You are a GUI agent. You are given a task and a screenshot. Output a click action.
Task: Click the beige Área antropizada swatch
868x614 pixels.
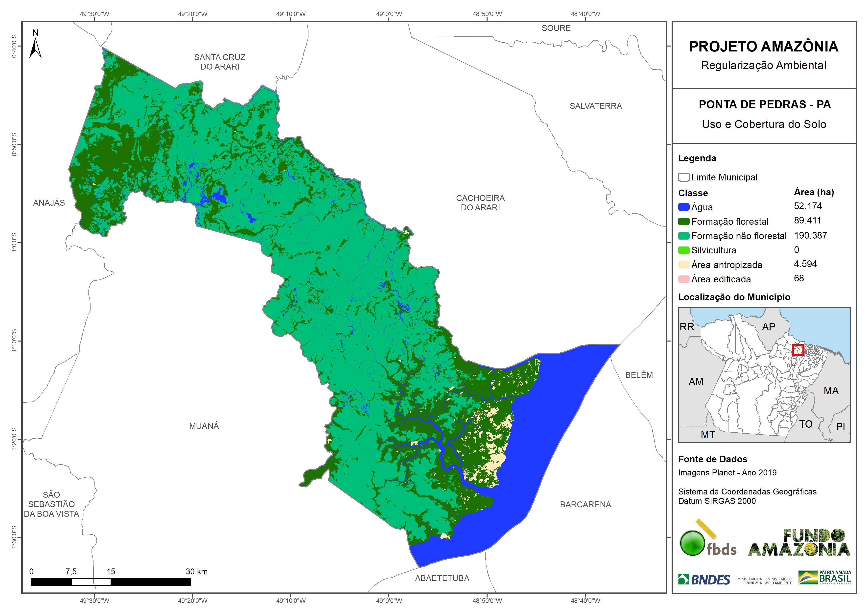pos(683,265)
